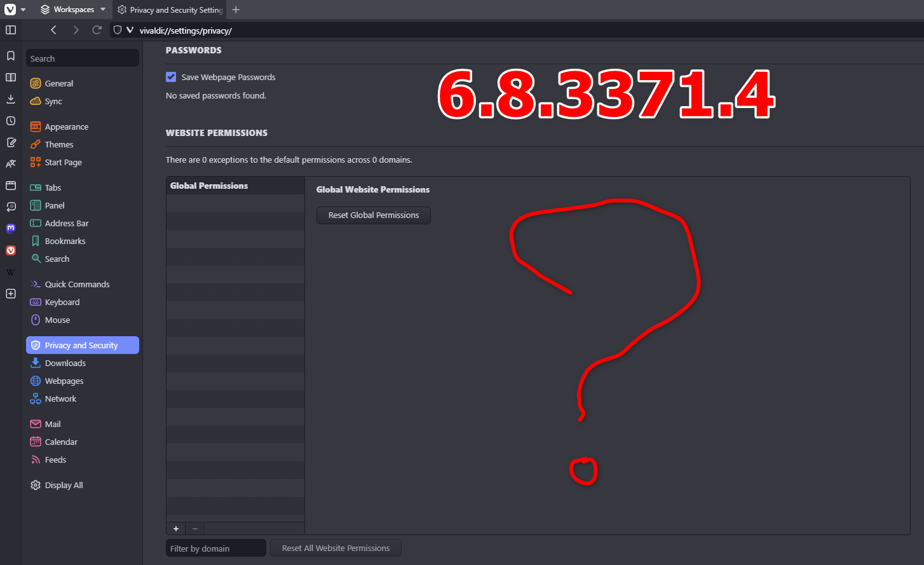Viewport: 924px width, 565px height.
Task: Open Themes settings section
Action: pos(83,144)
